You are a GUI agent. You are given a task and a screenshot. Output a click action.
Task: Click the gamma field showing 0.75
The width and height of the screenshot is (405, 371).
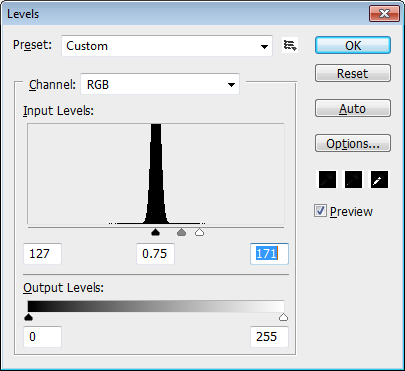155,254
